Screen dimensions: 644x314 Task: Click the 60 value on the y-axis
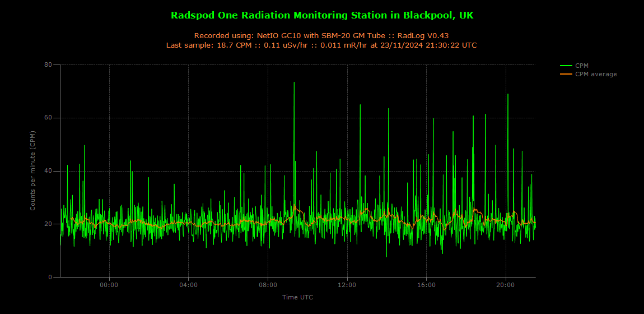click(x=49, y=118)
